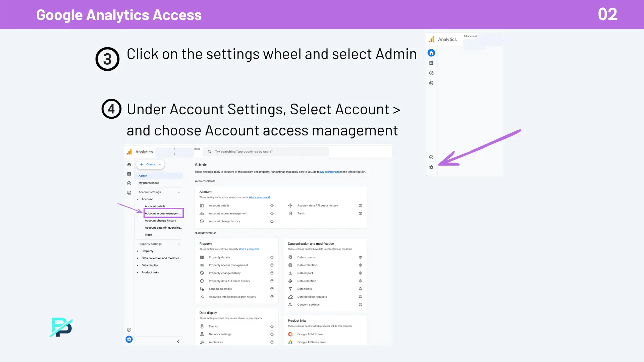This screenshot has width=644, height=362.
Task: Open Consent settings
Action: [x=308, y=305]
